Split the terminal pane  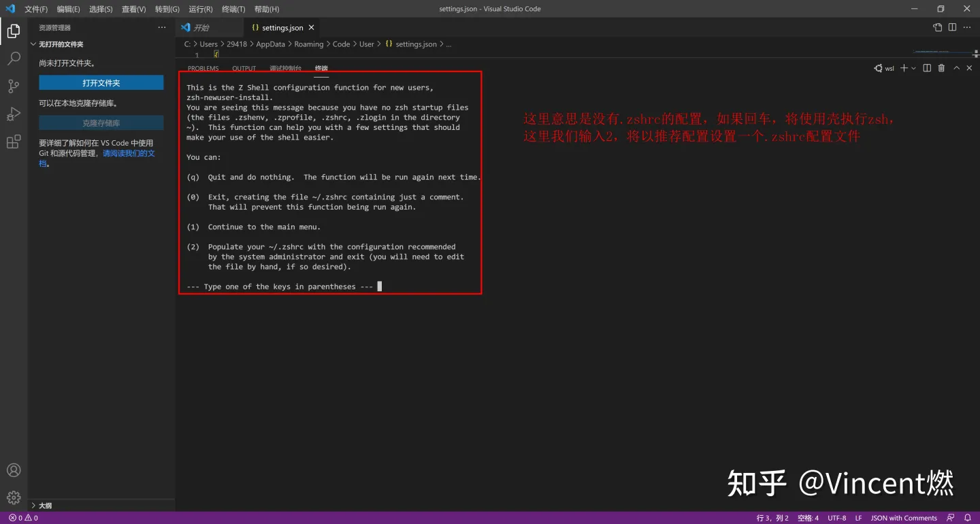click(927, 68)
